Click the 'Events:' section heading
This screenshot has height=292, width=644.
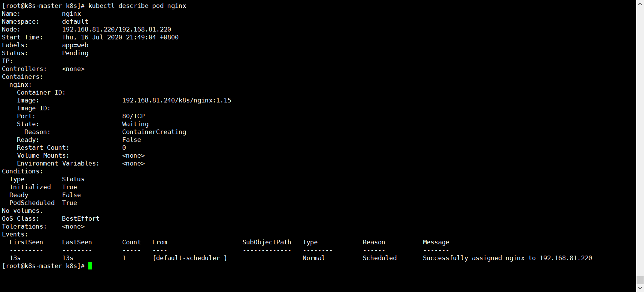[x=15, y=234]
